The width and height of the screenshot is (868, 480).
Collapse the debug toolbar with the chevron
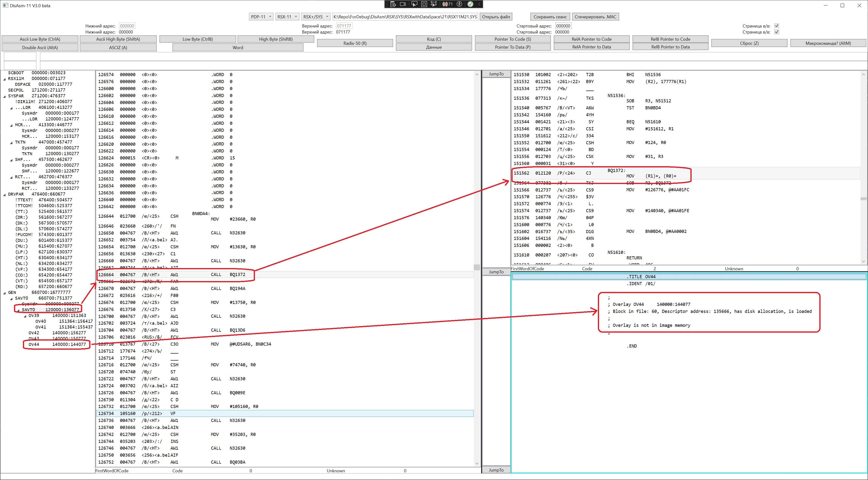tap(480, 4)
